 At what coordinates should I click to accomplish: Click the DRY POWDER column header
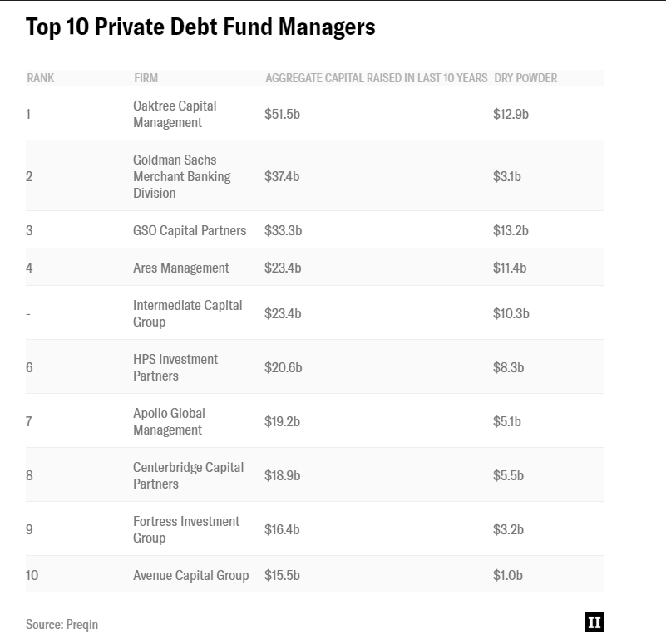click(525, 78)
